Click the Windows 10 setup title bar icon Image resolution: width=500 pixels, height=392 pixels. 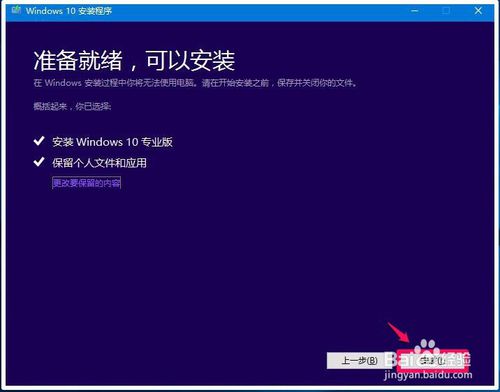pos(16,10)
